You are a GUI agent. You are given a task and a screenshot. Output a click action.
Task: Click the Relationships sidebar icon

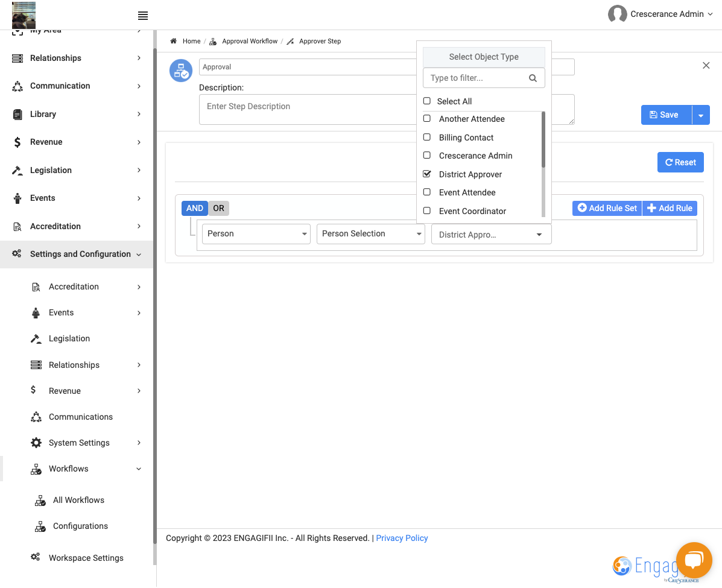pos(17,58)
